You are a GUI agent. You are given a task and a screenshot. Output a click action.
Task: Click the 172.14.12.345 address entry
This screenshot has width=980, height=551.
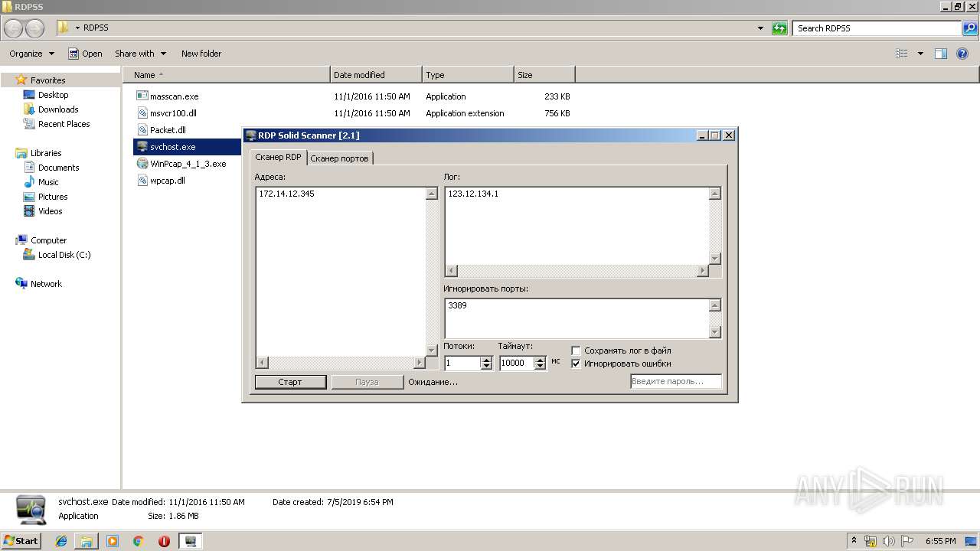(286, 194)
